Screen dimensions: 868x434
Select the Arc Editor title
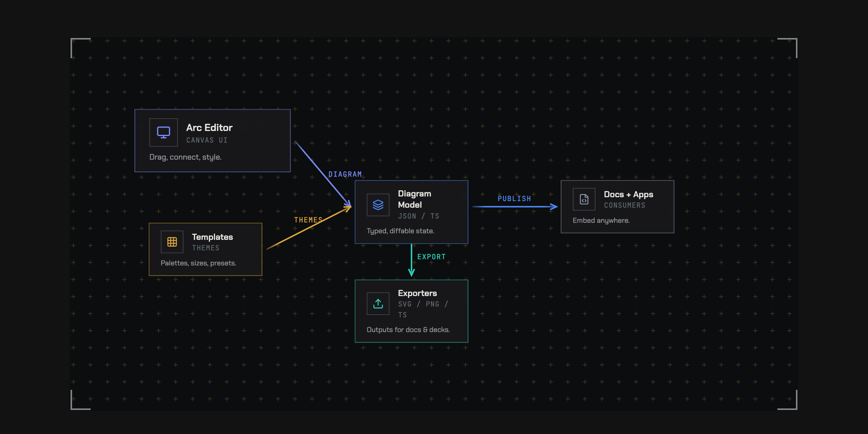coord(209,127)
